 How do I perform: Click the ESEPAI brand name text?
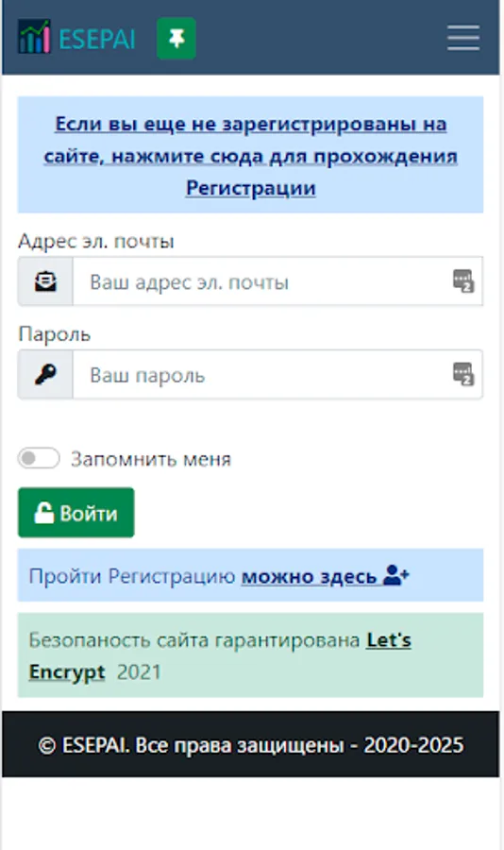97,39
